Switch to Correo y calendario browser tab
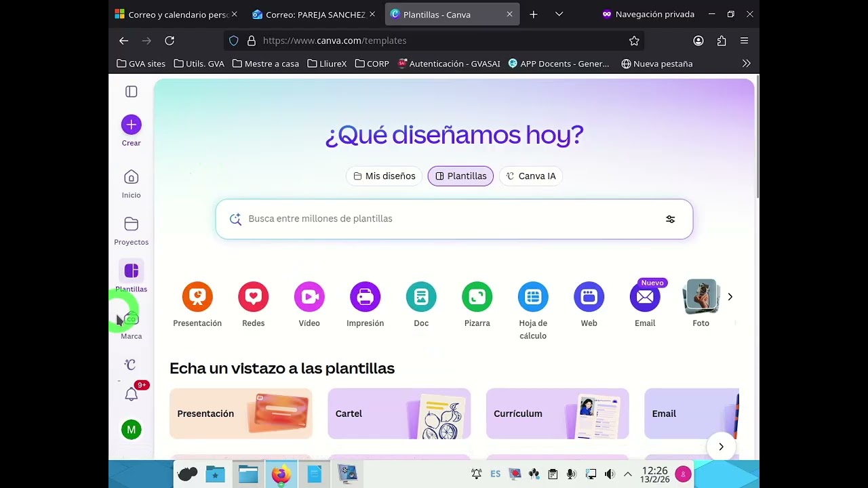Image resolution: width=868 pixels, height=488 pixels. [x=176, y=14]
